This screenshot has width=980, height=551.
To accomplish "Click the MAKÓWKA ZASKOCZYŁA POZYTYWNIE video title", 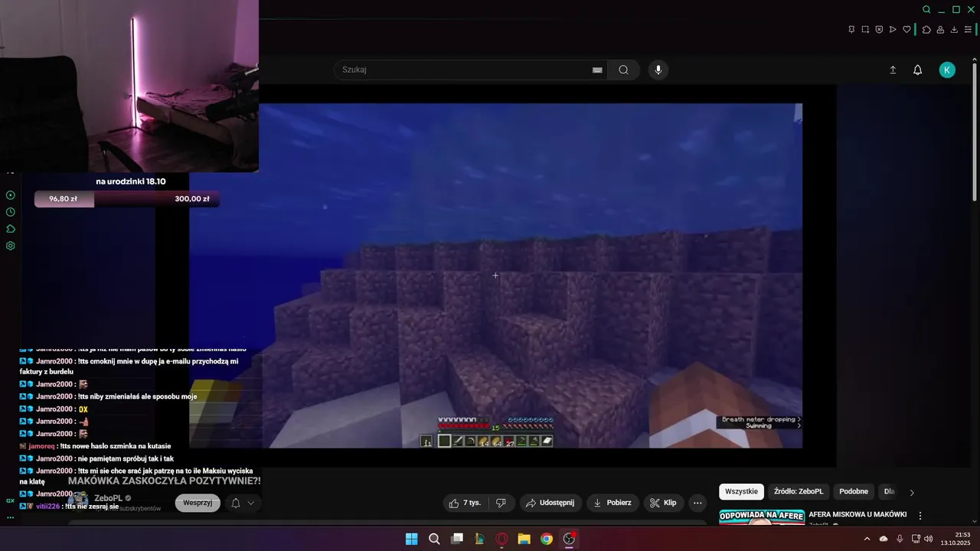I will pos(165,481).
